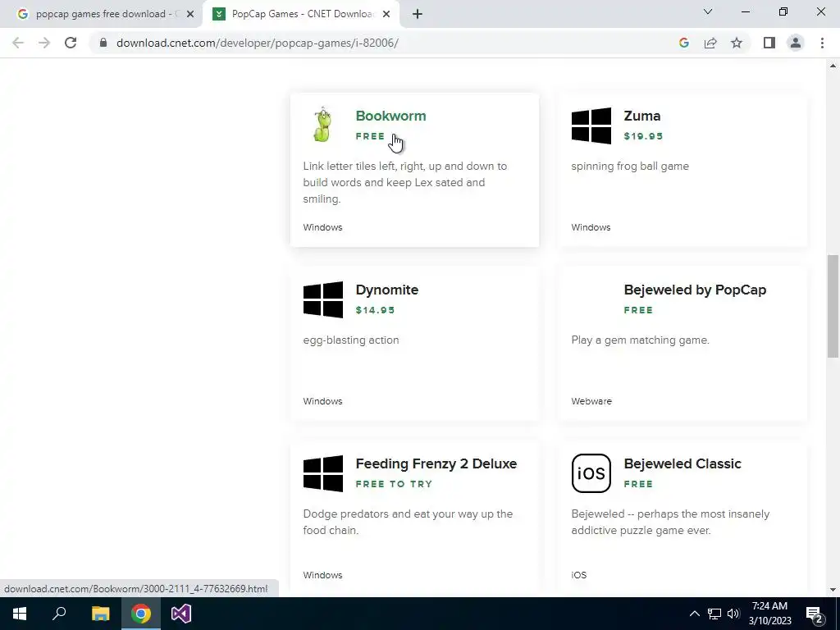Click the iOS icon beside Bejeweled Classic

click(591, 473)
